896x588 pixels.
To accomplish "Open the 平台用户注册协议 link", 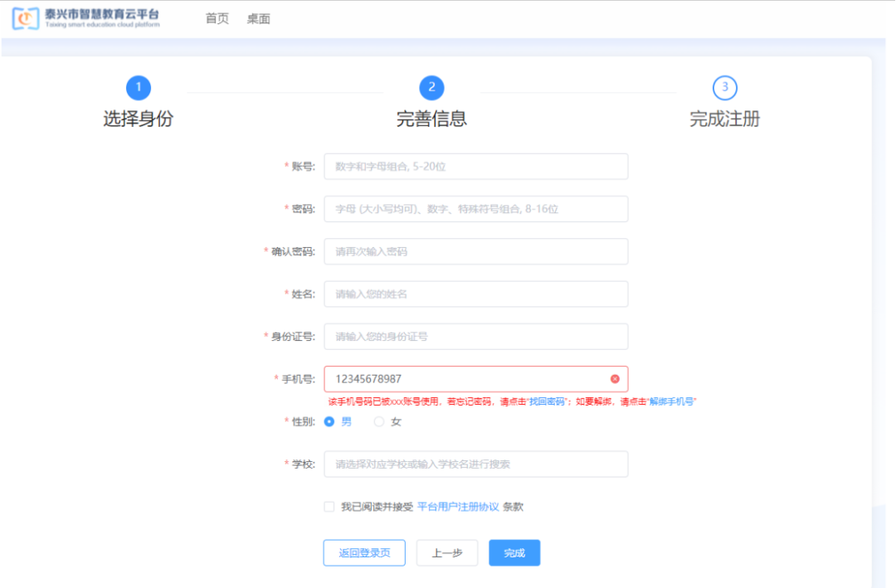I will 458,507.
